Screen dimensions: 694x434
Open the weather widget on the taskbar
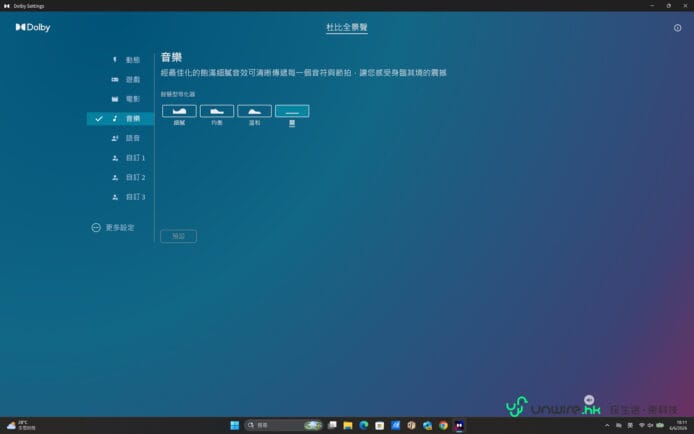click(x=21, y=425)
